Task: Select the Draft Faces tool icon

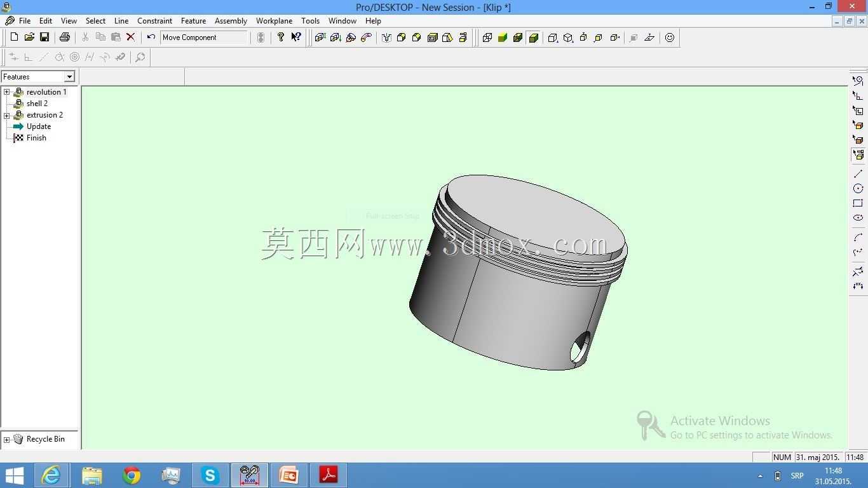Action: (447, 37)
